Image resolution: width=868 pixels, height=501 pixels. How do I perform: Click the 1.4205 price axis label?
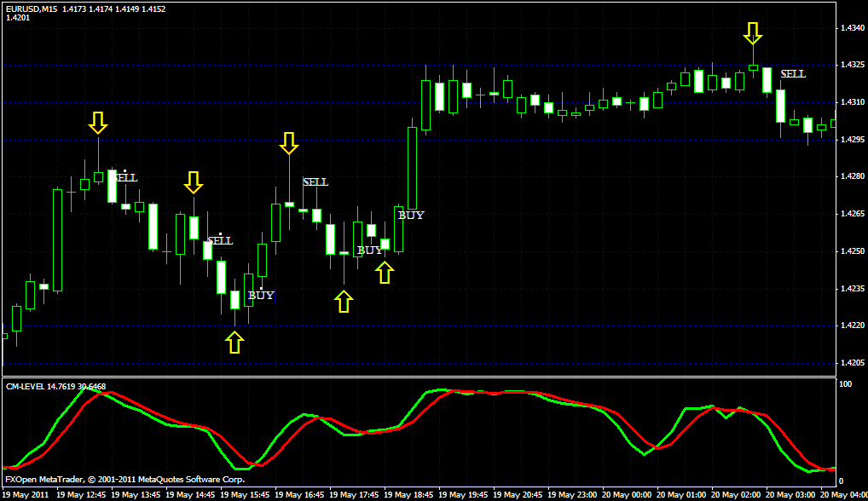(853, 363)
